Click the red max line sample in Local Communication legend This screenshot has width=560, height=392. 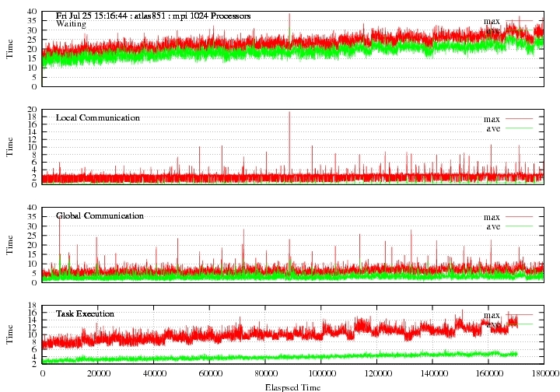tap(519, 119)
